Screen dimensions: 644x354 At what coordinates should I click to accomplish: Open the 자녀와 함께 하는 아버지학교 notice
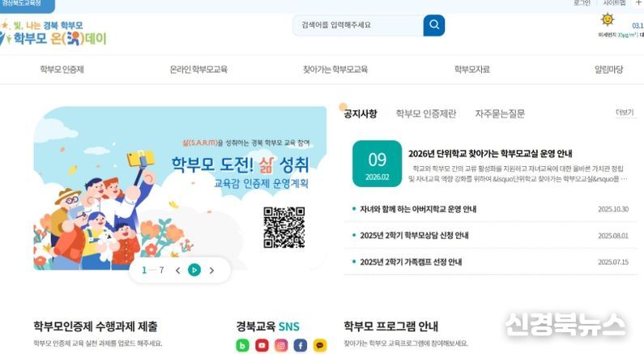418,209
